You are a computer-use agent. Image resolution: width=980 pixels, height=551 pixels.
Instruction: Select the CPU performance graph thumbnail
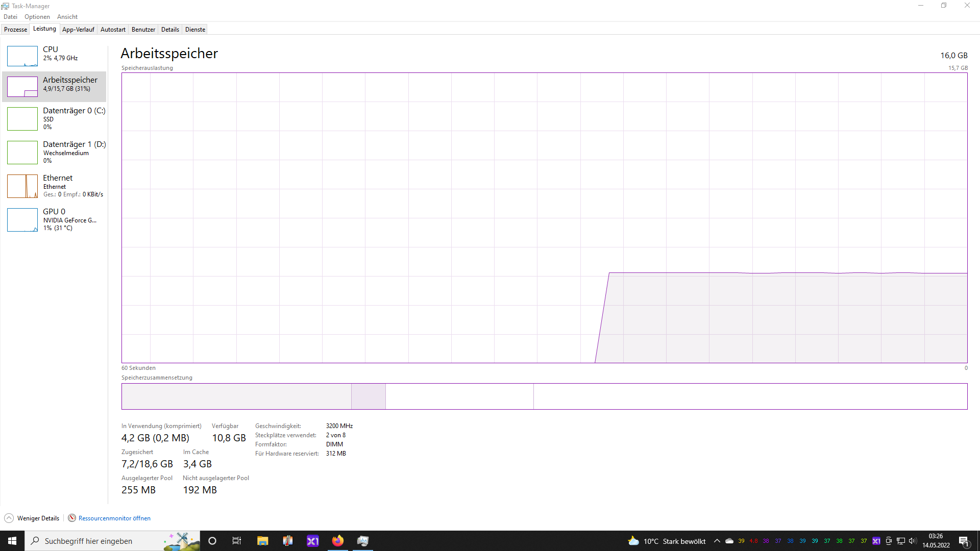[22, 56]
